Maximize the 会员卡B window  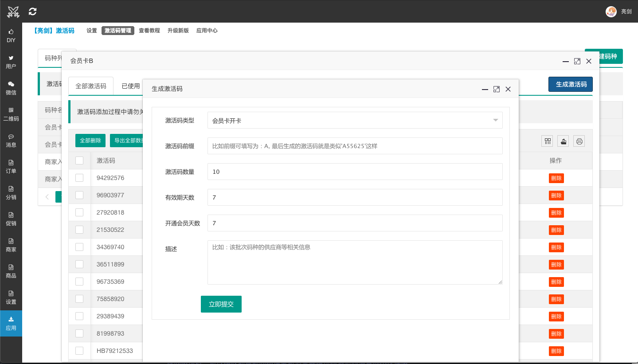pos(577,61)
